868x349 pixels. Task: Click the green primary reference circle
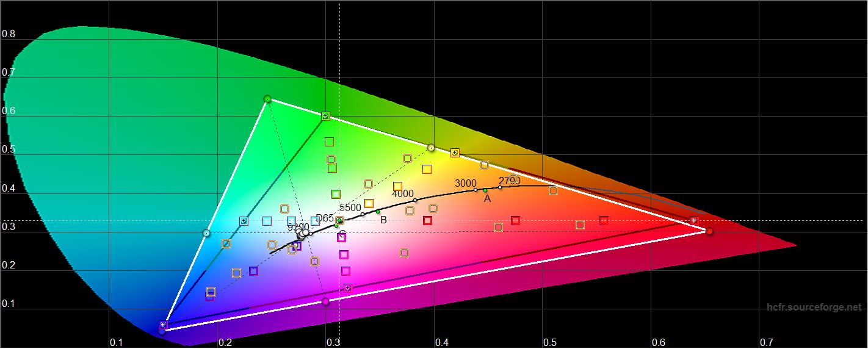point(267,99)
